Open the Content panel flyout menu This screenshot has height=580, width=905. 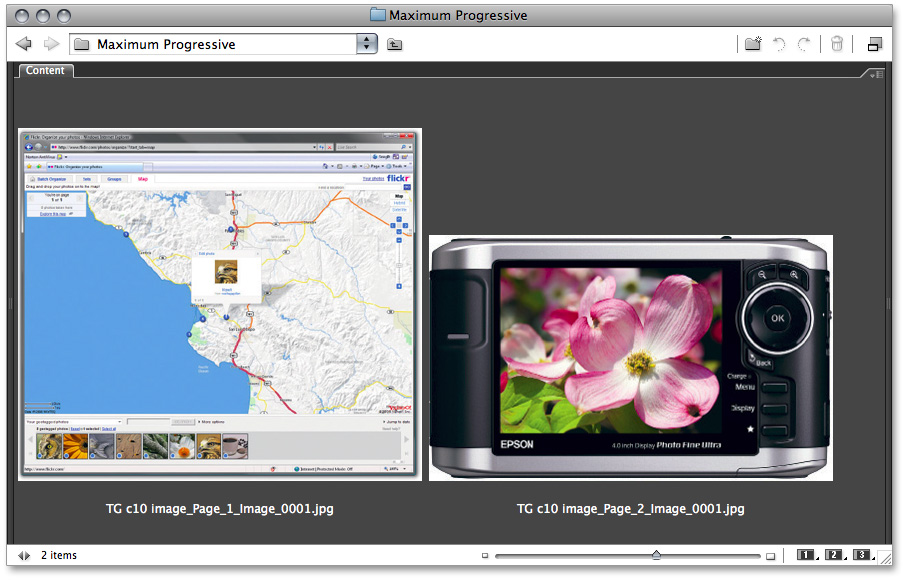pos(877,74)
